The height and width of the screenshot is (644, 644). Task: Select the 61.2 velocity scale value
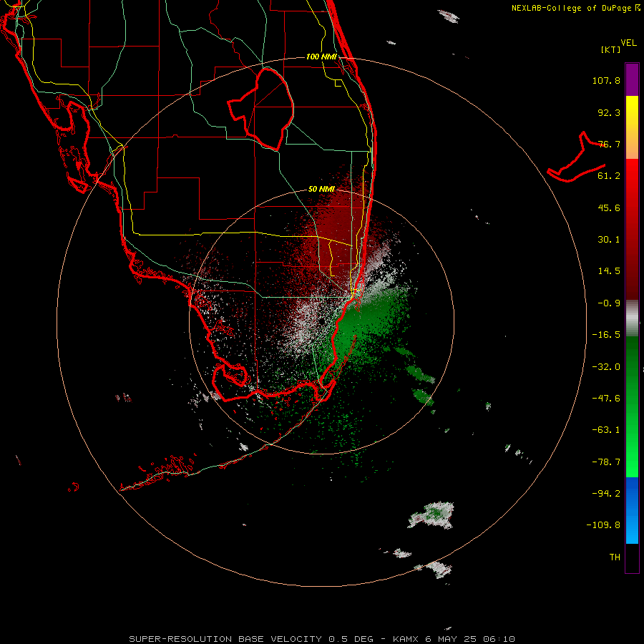(x=609, y=176)
